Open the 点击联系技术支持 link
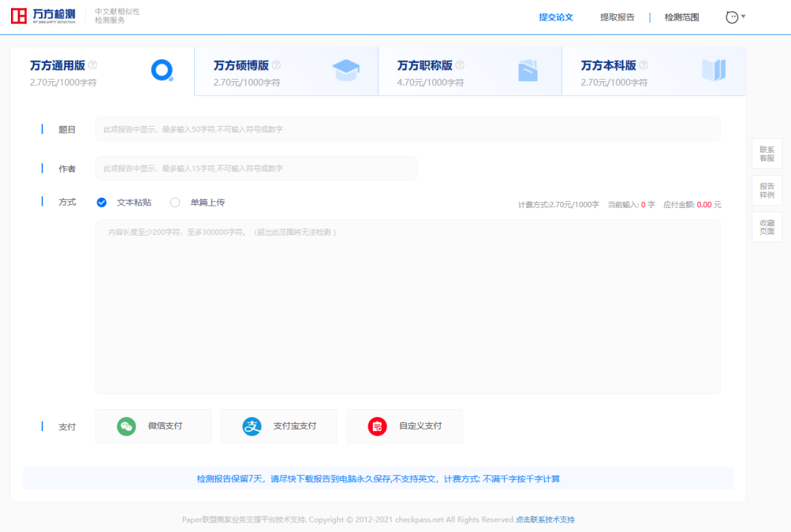 coord(545,520)
